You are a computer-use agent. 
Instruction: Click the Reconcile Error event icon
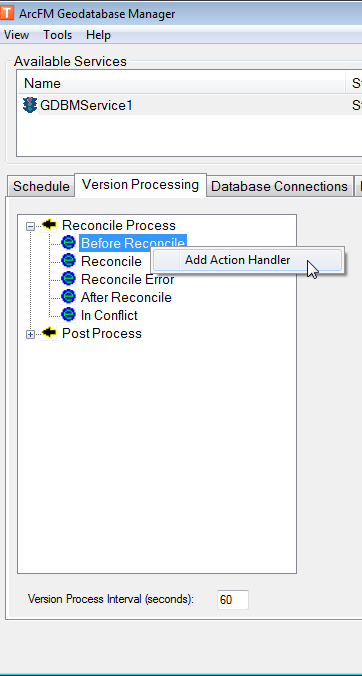68,279
